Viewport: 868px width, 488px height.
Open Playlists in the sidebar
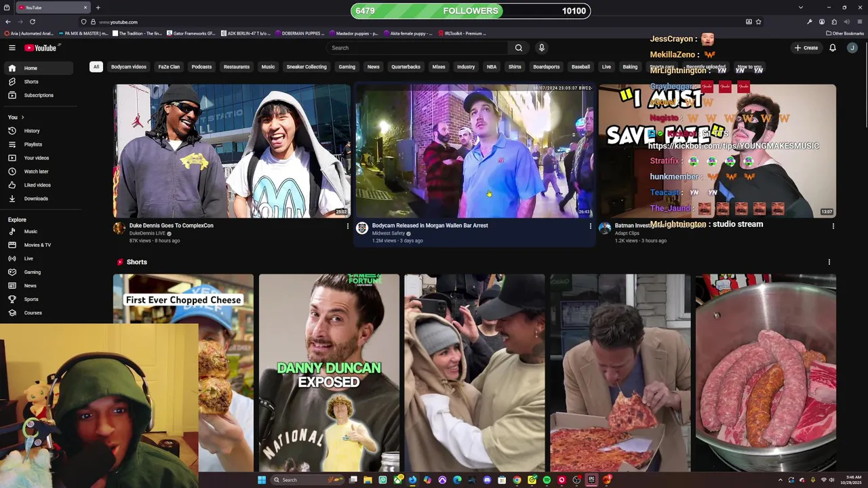point(33,144)
